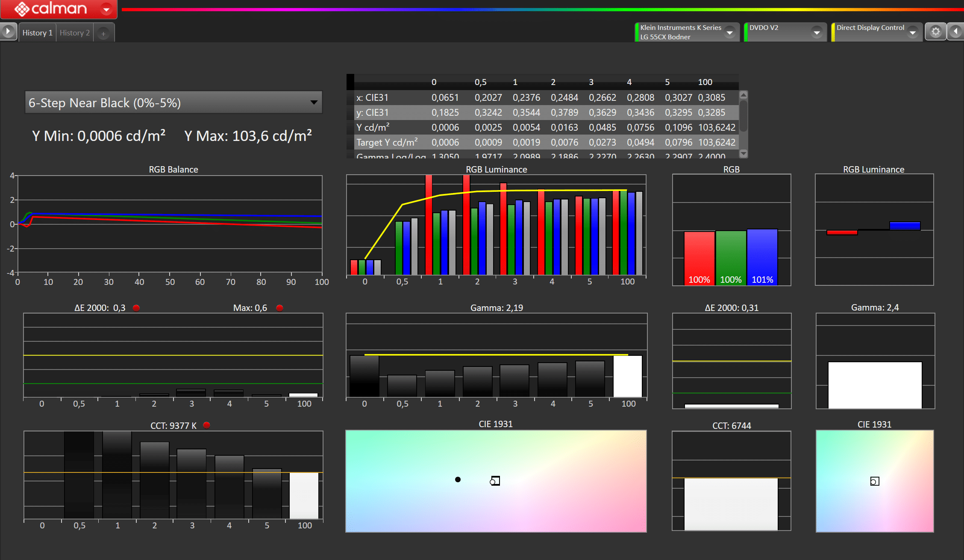Click the black measured point in CIE 1931 chart

click(458, 480)
